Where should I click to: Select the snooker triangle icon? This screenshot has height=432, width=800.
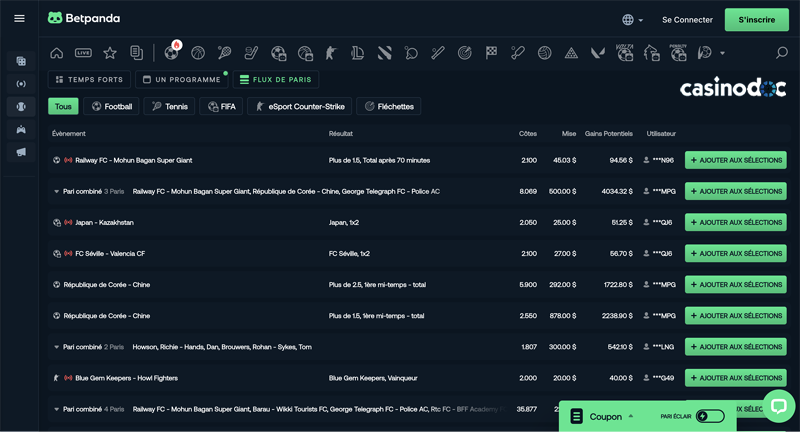tap(571, 53)
